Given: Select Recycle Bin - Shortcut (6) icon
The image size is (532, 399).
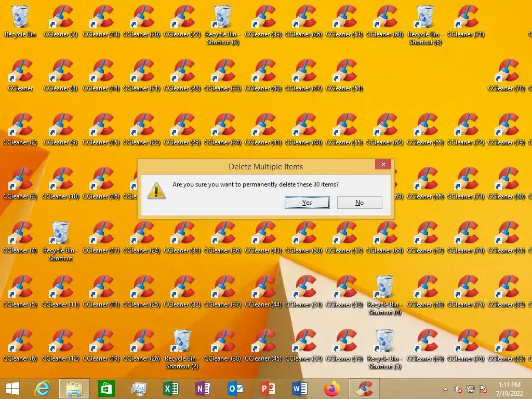Looking at the screenshot, I should pyautogui.click(x=425, y=25).
